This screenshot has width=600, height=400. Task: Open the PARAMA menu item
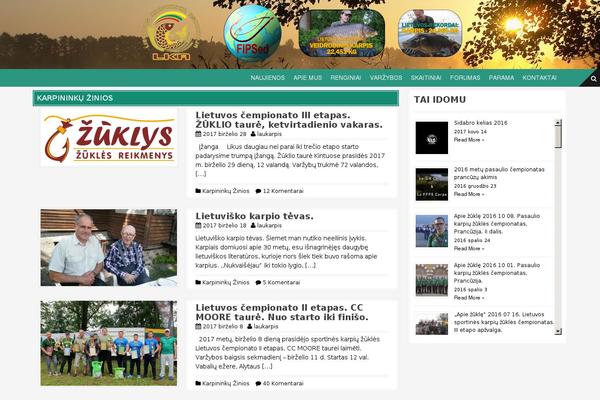[x=501, y=78]
